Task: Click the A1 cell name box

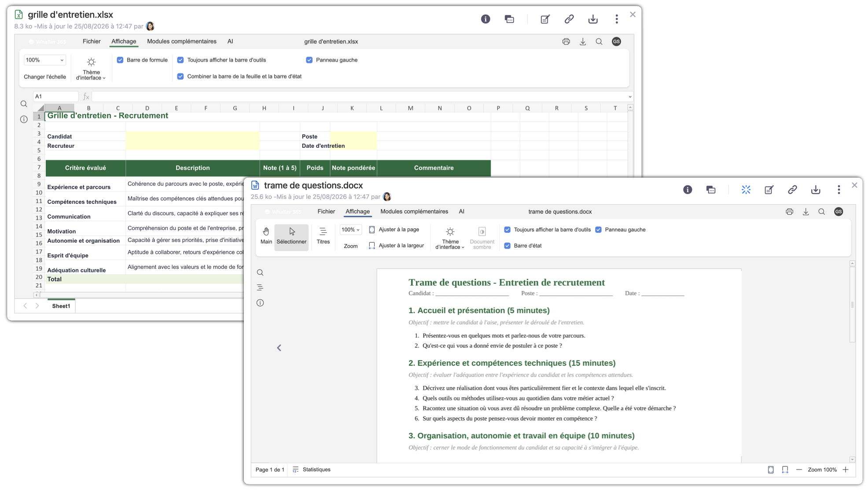Action: [55, 97]
